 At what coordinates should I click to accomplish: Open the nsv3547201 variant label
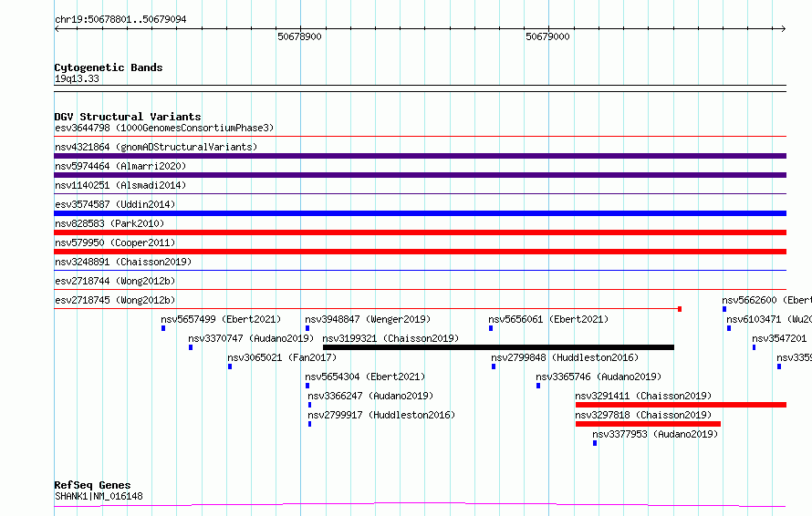click(x=779, y=338)
